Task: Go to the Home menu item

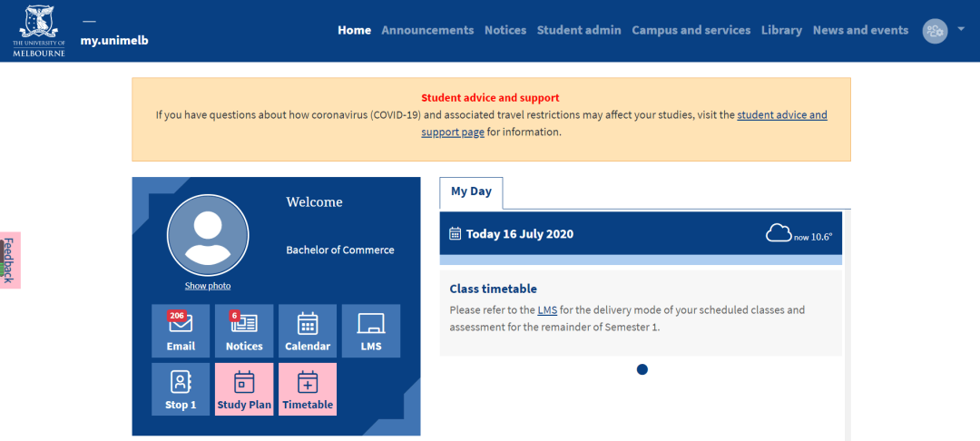Action: [x=355, y=30]
